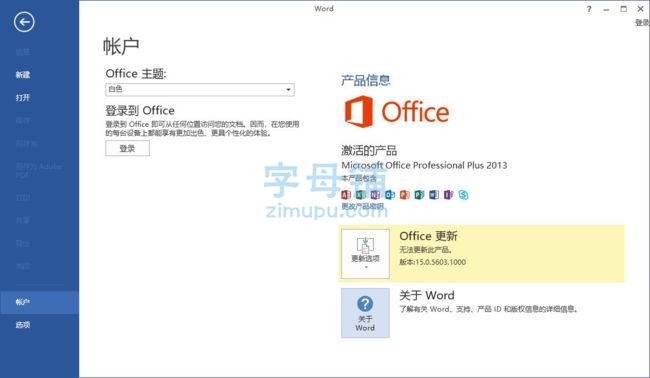Select 打开 in the backstage sidebar

(x=23, y=98)
